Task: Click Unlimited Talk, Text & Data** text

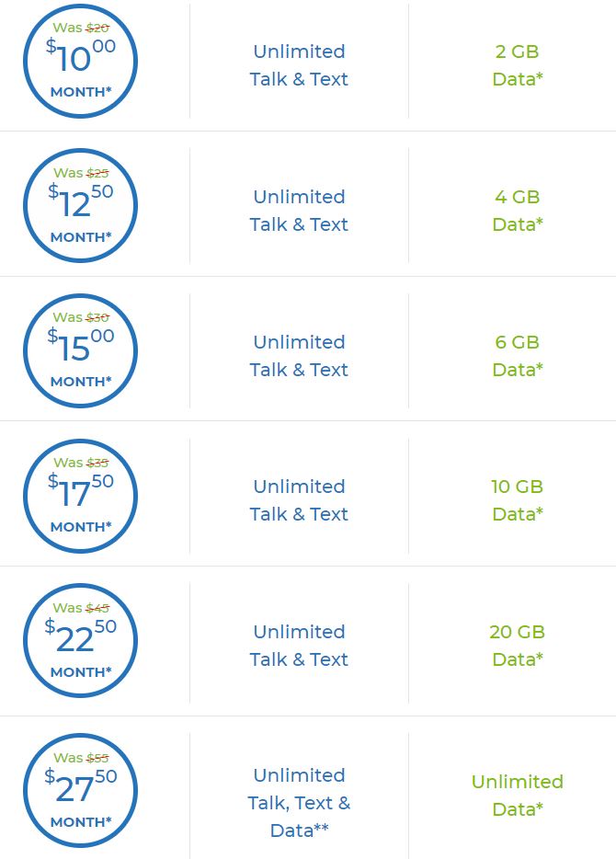Action: 299,803
